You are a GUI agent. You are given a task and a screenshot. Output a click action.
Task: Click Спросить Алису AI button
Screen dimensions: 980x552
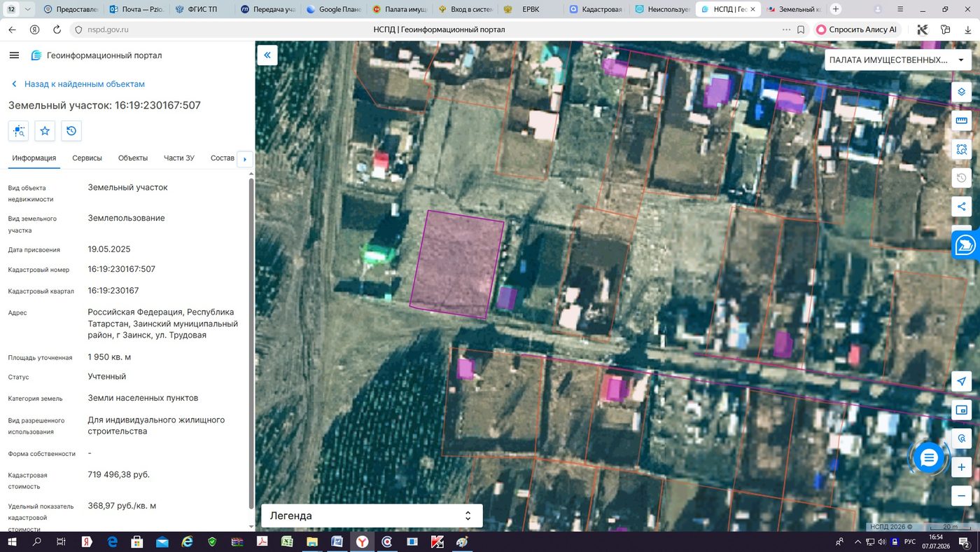pyautogui.click(x=856, y=30)
